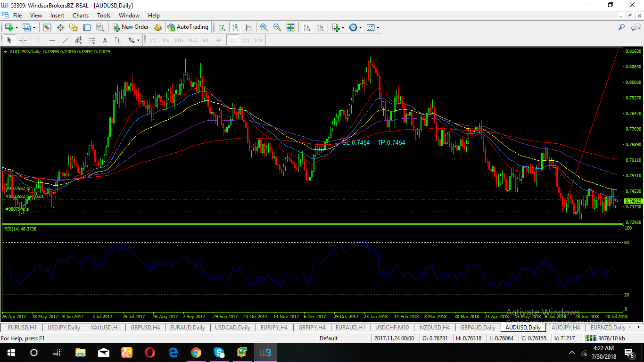Screen dimensions: 644x362
Task: Expand the Periods dropdown arrow
Action: [361, 27]
